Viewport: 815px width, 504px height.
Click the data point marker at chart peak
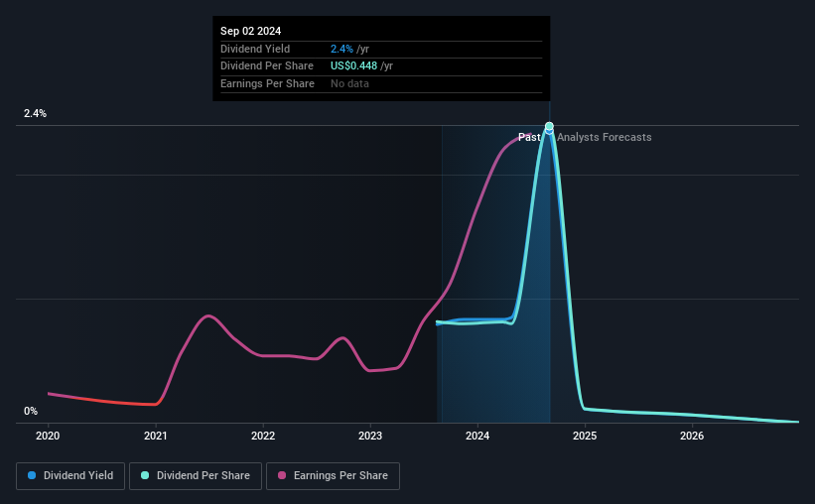(x=549, y=126)
